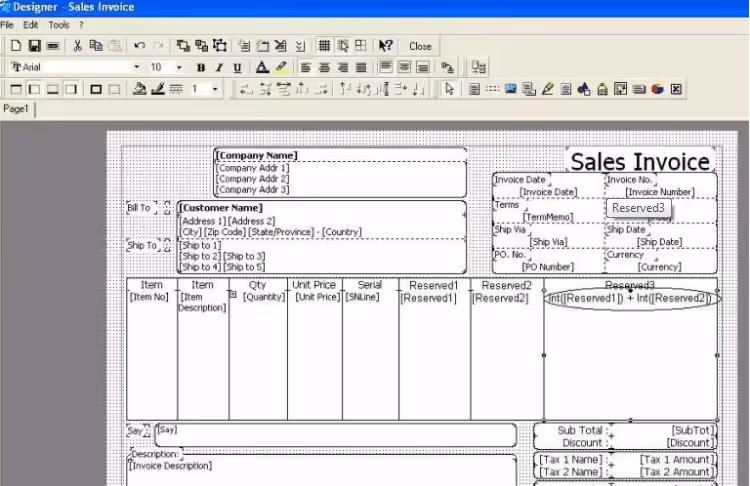This screenshot has width=750, height=486.
Task: Select the [SubTot] field
Action: (693, 430)
